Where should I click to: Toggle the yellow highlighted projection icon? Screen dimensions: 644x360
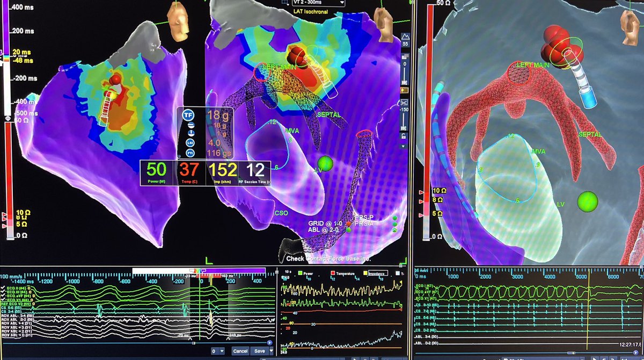pyautogui.click(x=405, y=90)
